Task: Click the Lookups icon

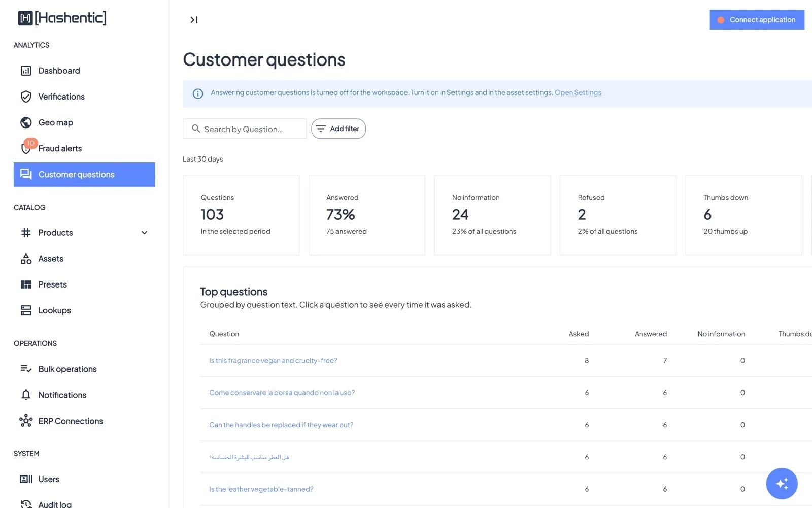Action: 26,310
